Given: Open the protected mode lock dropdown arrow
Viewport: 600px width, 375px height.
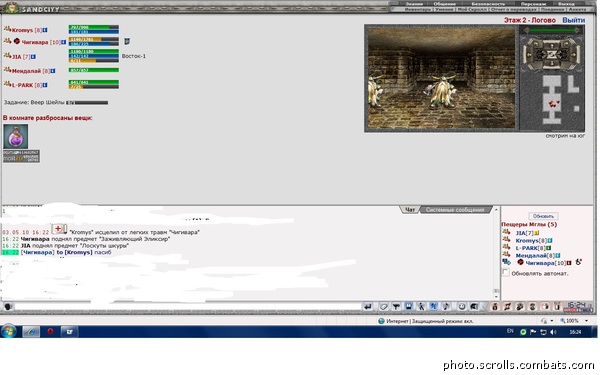Looking at the screenshot, I should (x=551, y=321).
